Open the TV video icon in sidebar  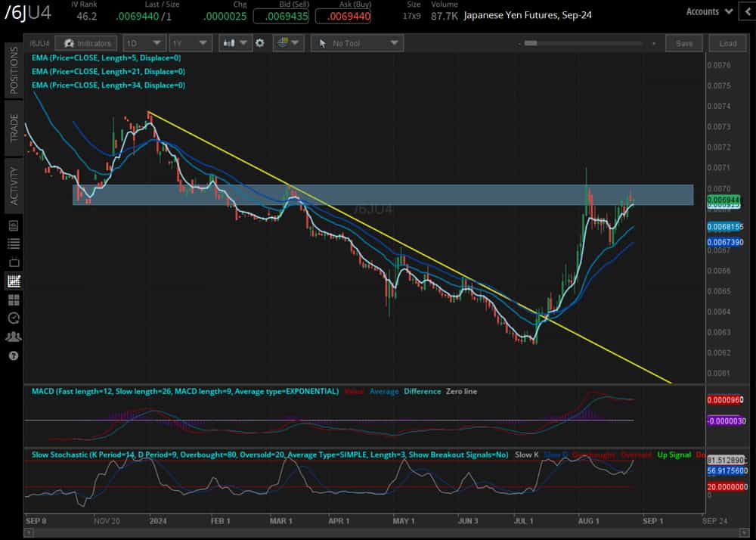coord(14,262)
